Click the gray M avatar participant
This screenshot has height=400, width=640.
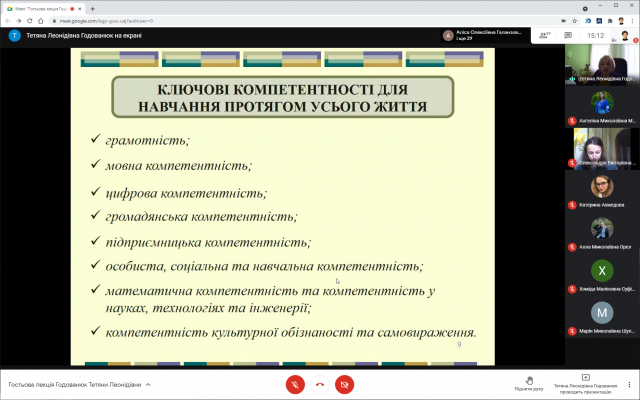click(x=601, y=316)
